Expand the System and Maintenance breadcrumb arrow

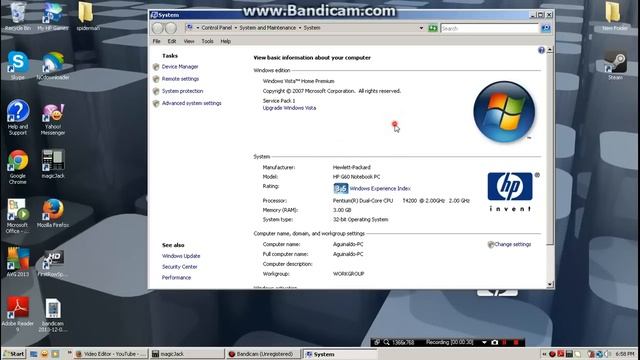point(300,28)
